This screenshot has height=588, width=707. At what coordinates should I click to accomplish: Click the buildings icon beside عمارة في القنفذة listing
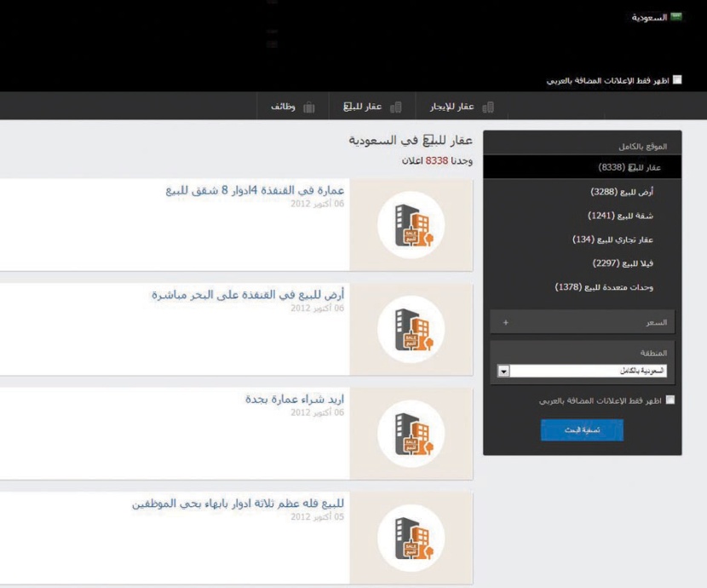coord(412,224)
